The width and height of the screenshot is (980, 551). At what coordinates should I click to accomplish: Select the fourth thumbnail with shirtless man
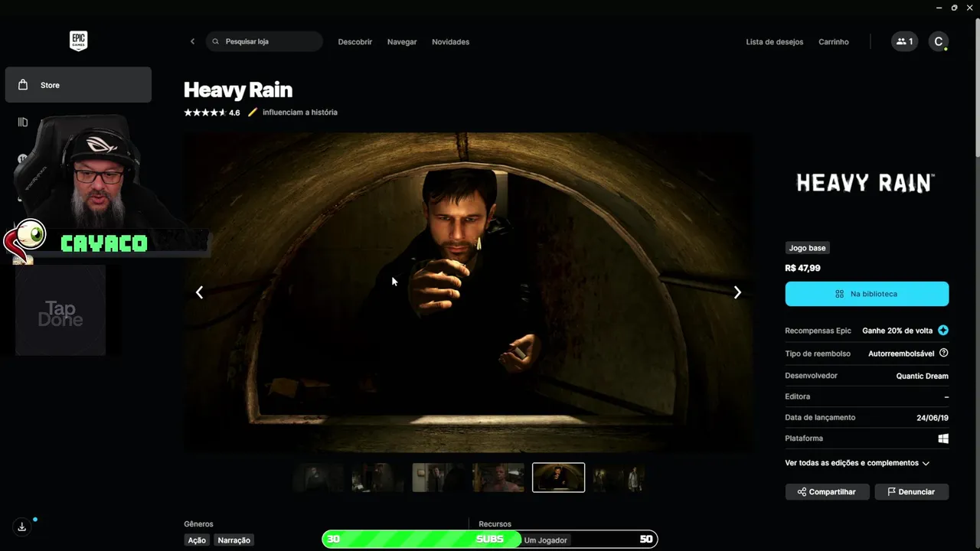pos(498,478)
